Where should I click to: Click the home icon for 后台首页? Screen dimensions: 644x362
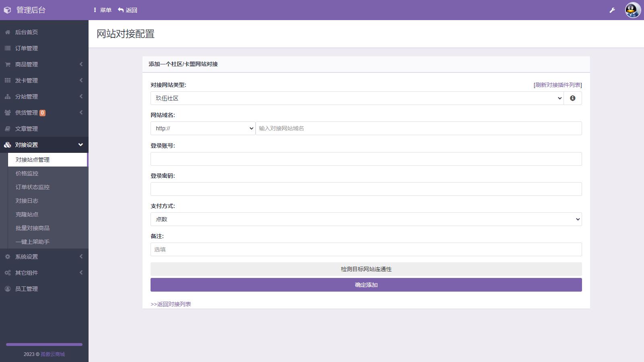tap(8, 32)
